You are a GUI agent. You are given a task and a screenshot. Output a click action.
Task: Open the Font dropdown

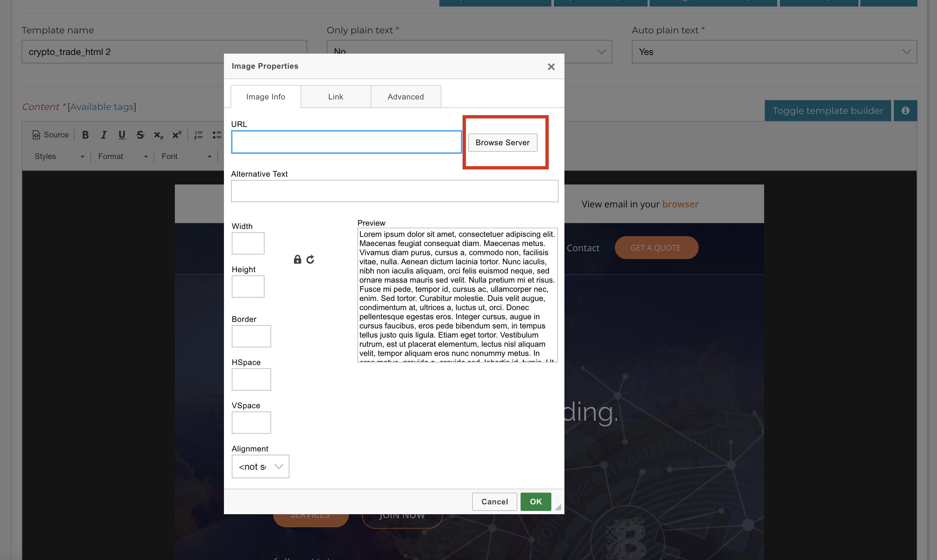(186, 156)
